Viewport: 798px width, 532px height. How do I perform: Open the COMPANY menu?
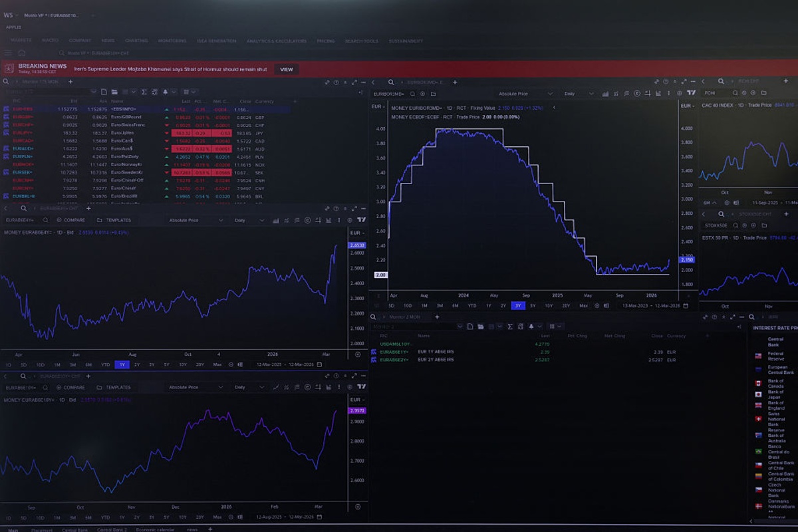[80, 41]
